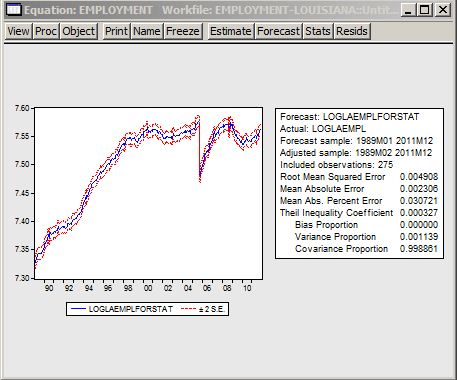
Task: Click the forecast line graph area
Action: (x=149, y=193)
